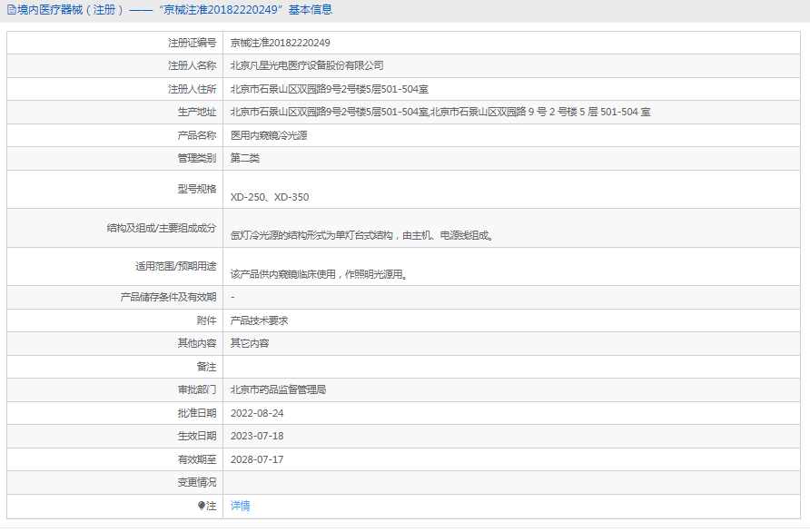Select the 生产地址 address value
This screenshot has width=810, height=532.
click(x=440, y=112)
